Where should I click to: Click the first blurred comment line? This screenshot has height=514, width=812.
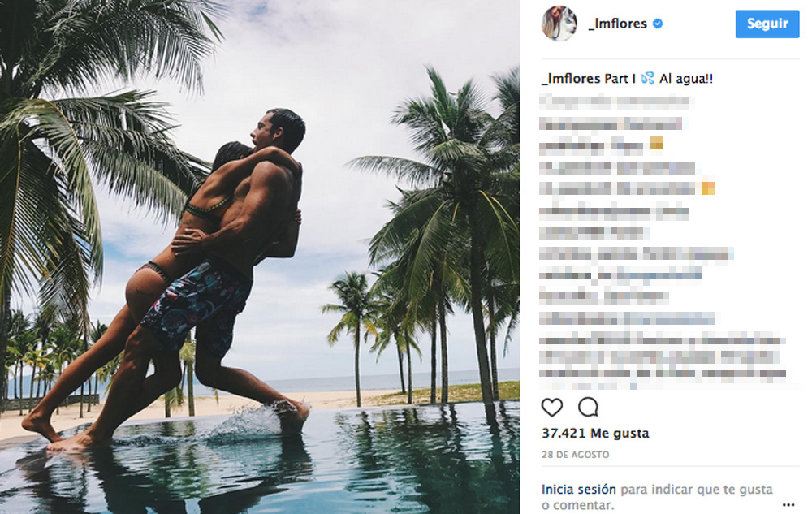(617, 102)
